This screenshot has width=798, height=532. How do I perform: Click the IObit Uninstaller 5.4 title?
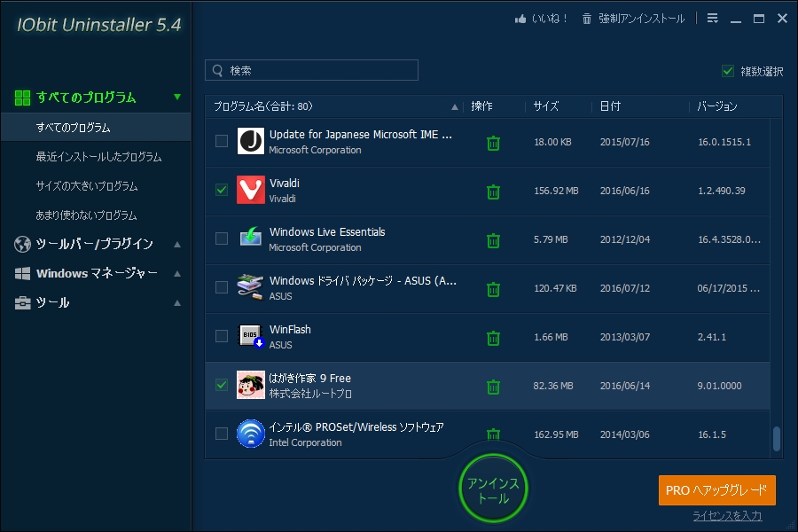[98, 25]
